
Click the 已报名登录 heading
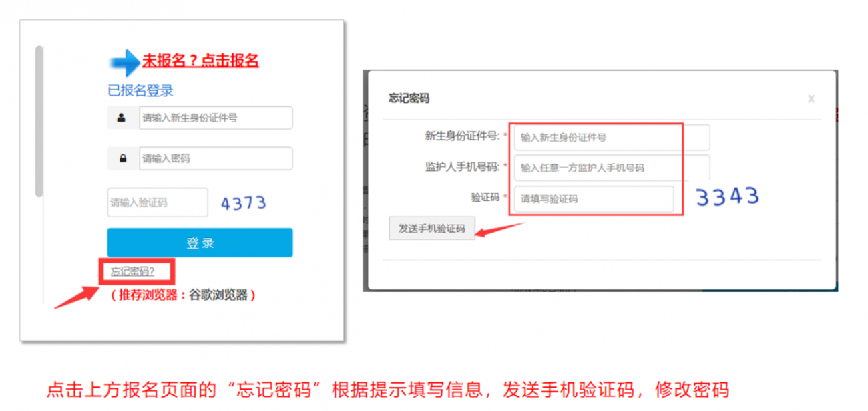140,90
